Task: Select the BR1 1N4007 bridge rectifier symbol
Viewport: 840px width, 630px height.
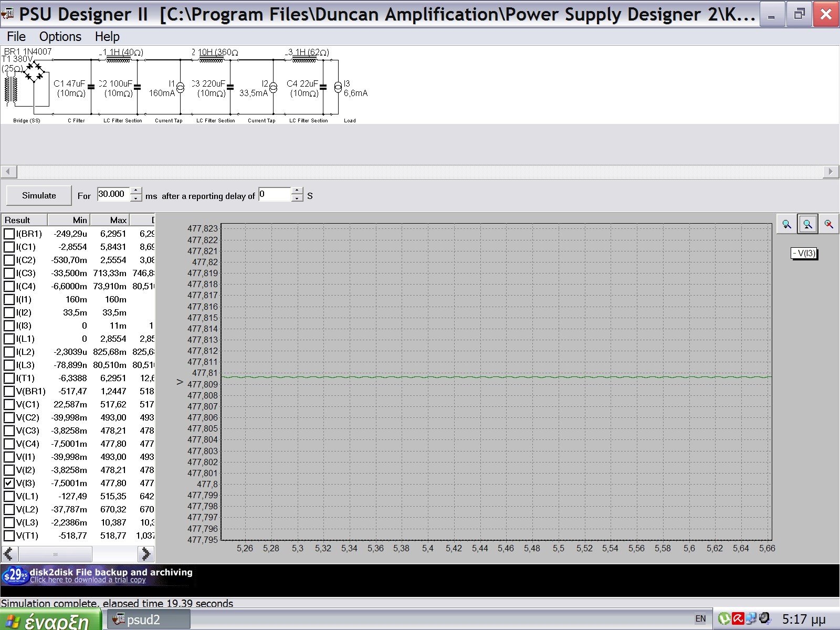Action: 34,72
